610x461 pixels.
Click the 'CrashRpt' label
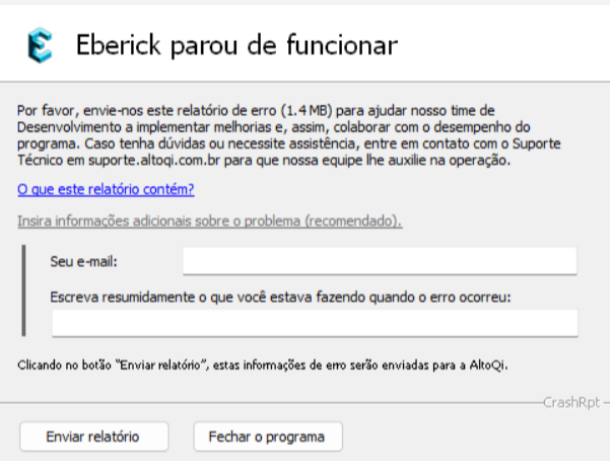pos(571,403)
